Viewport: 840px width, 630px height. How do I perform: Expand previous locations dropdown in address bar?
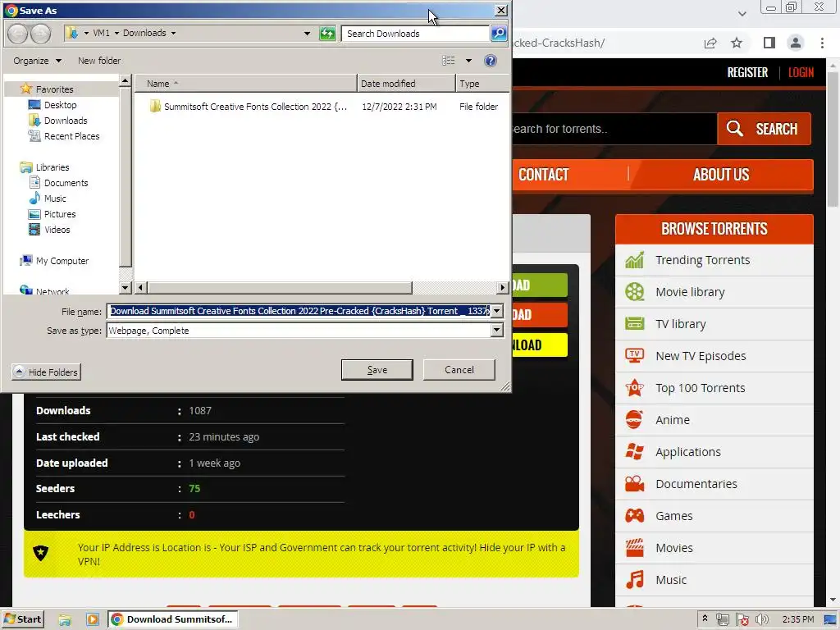tap(307, 33)
